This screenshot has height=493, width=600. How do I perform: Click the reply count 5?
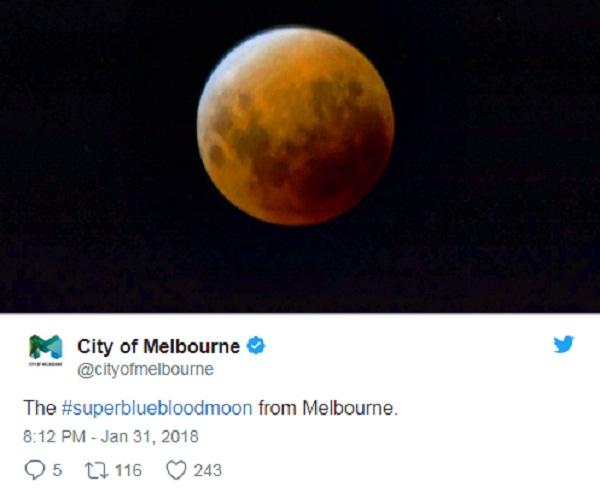click(x=57, y=470)
